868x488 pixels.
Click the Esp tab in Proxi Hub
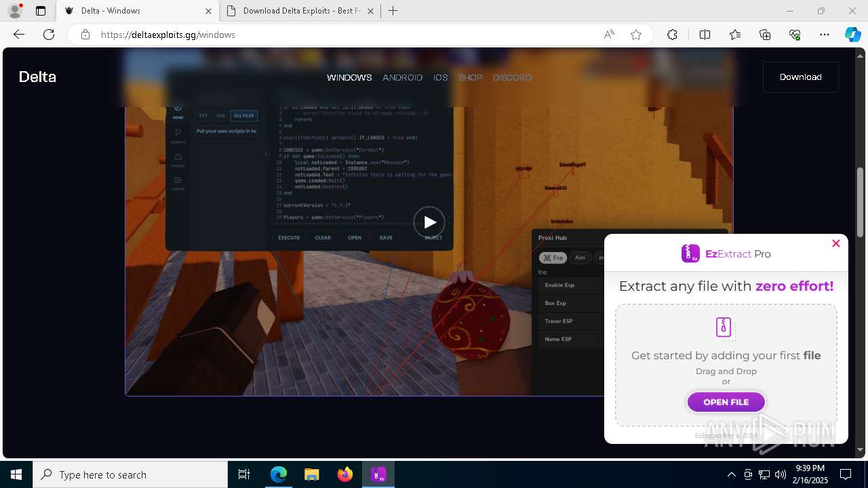coord(553,258)
